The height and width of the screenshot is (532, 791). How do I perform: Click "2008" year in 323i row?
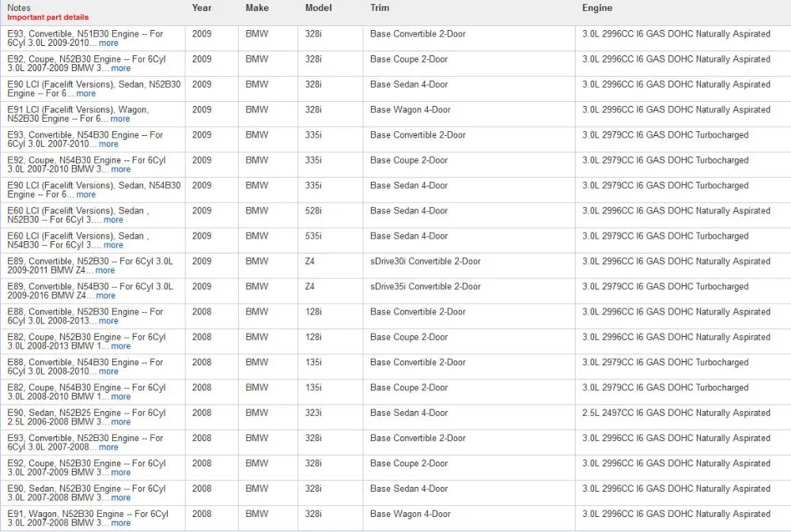(x=202, y=413)
